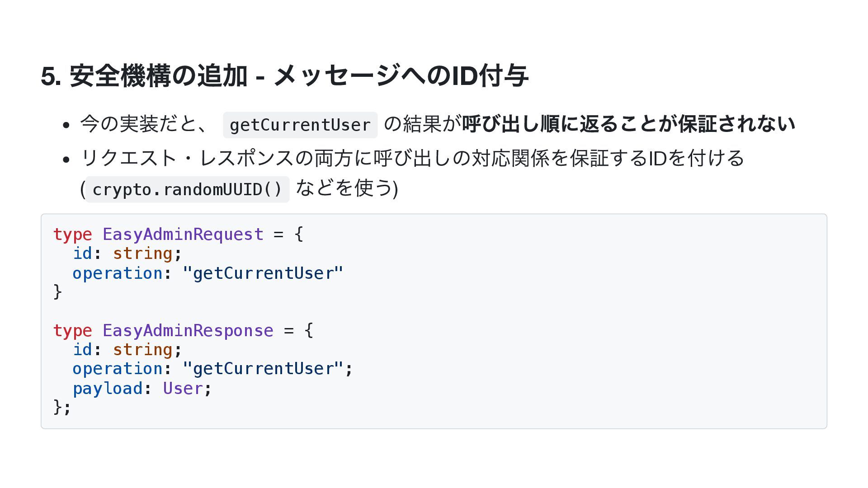Click the crypto.randomUUID() inline code
The height and width of the screenshot is (488, 868).
click(x=188, y=189)
